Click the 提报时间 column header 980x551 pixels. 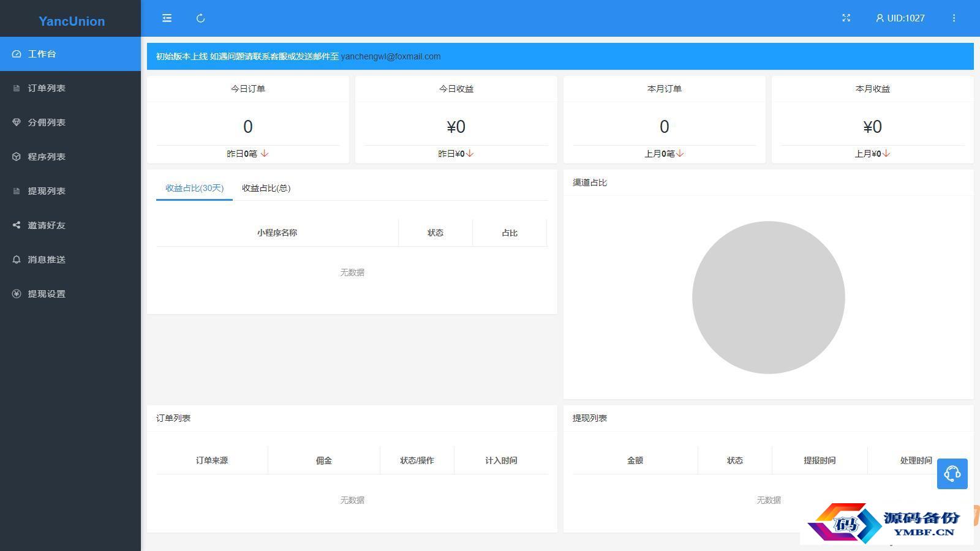[x=820, y=460]
